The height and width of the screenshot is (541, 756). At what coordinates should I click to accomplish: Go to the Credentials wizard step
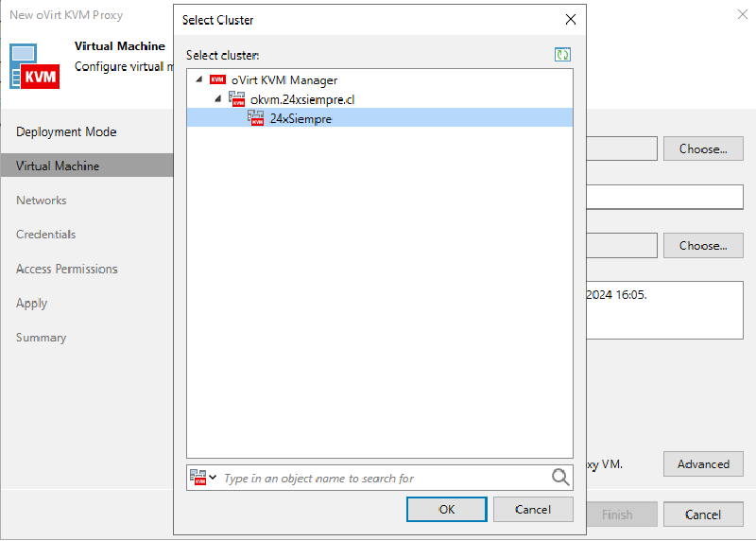45,235
